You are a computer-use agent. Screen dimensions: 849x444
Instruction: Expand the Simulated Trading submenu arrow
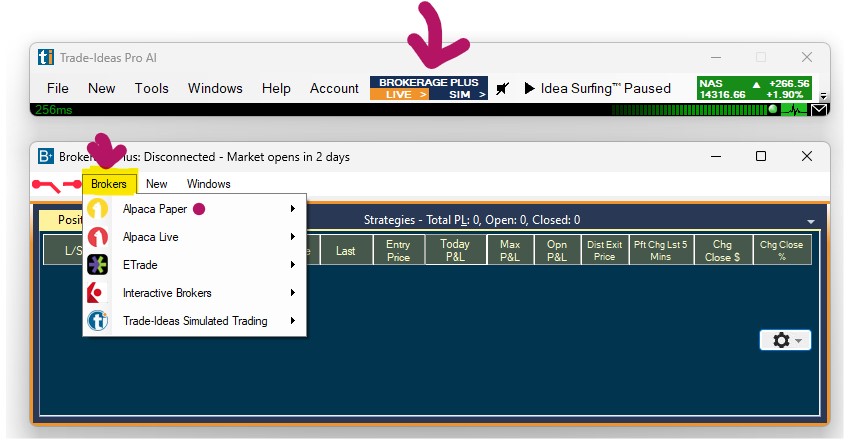pos(293,321)
